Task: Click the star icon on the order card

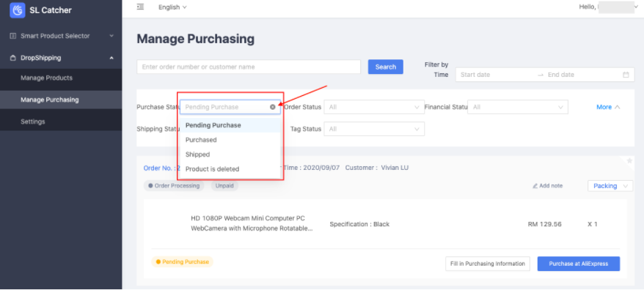Action: 629,161
